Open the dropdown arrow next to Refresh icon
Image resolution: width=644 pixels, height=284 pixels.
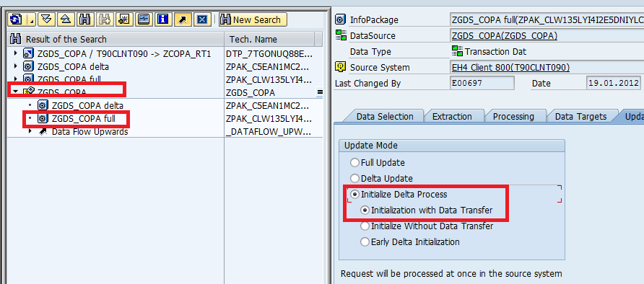point(31,19)
